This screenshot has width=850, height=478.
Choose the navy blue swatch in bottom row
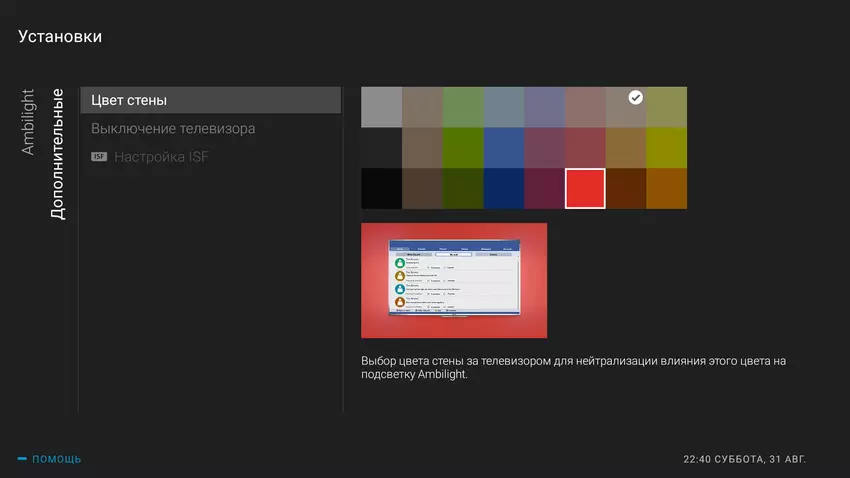[504, 188]
